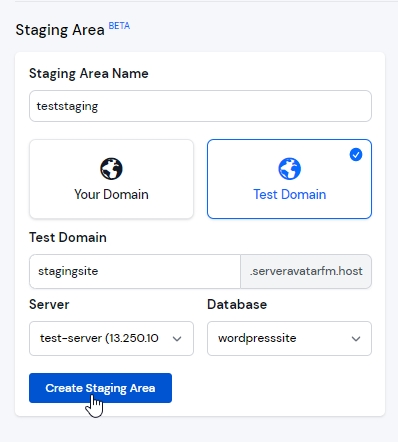
Task: Click the Server field label
Action: point(49,304)
